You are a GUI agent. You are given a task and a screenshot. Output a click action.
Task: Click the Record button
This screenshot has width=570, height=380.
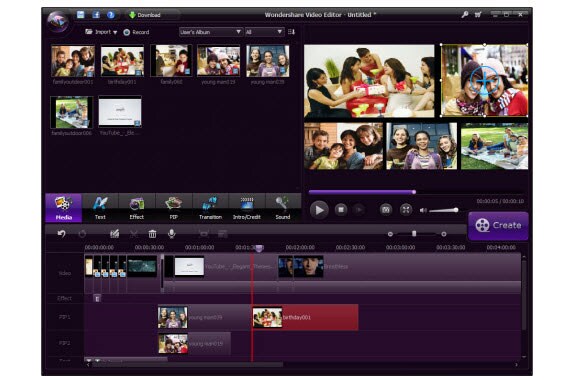point(136,32)
